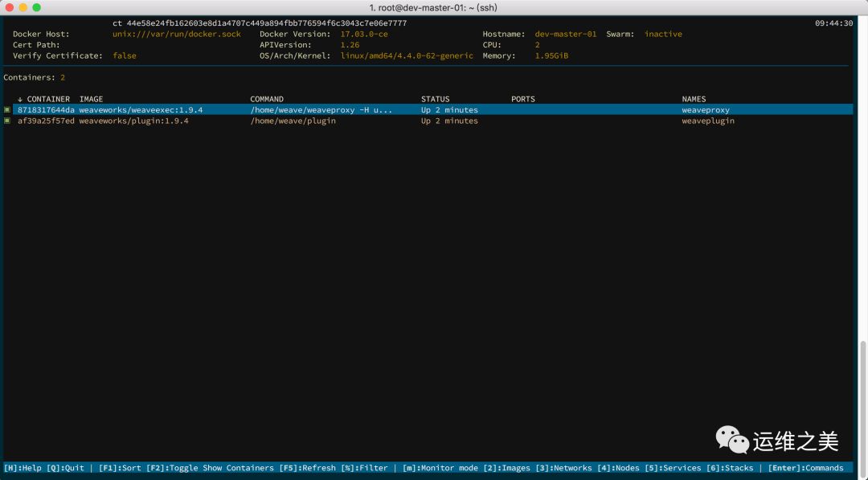Viewport: 868px width, 480px height.
Task: Switch to [m]:Monitor mode in footer
Action: coord(440,468)
